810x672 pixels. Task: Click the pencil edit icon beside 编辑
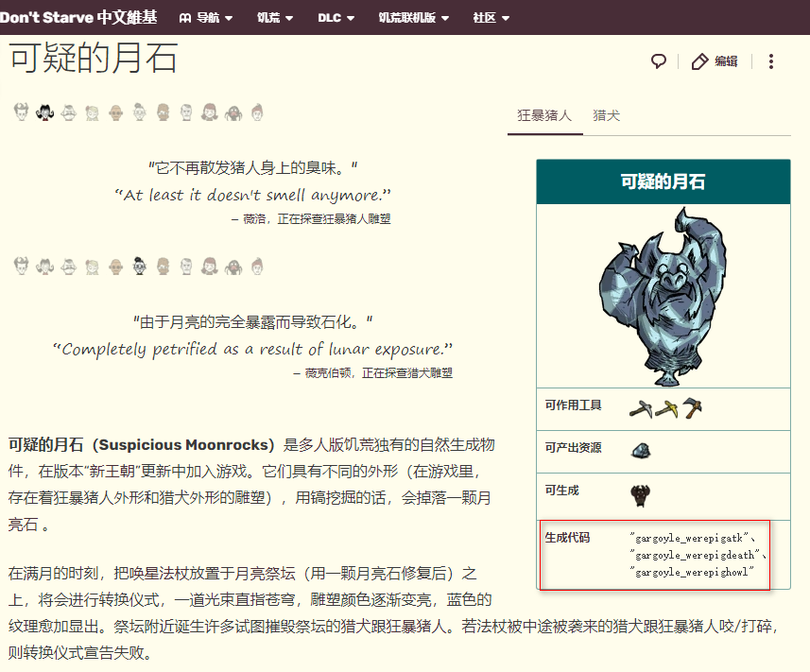coord(699,61)
